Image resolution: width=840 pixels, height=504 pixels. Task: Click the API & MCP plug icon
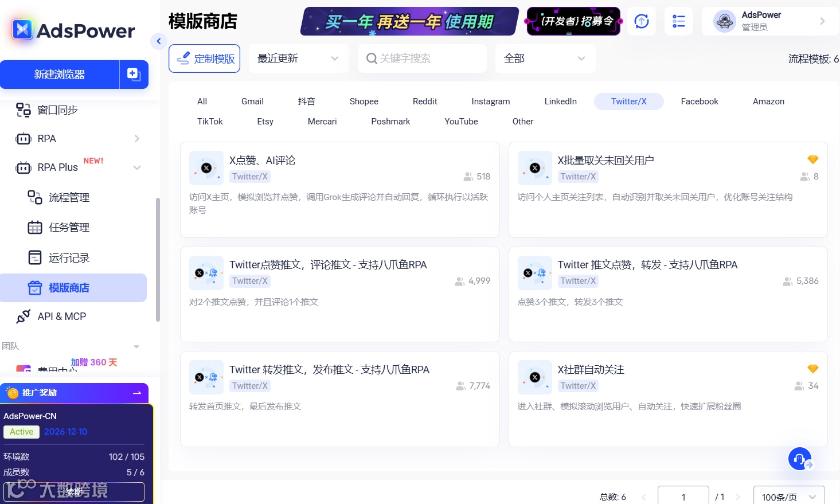point(24,317)
